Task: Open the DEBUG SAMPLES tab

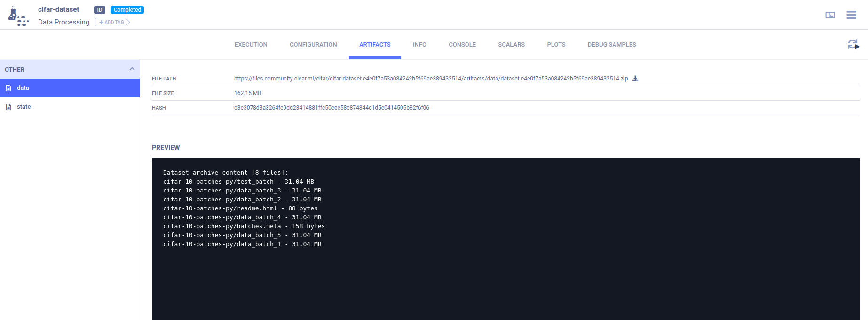Action: [611, 45]
